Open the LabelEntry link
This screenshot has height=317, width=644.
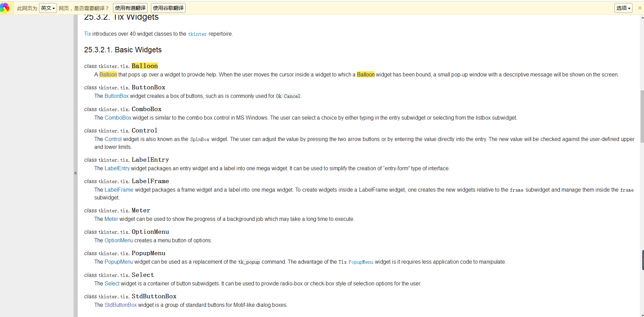[x=117, y=169]
